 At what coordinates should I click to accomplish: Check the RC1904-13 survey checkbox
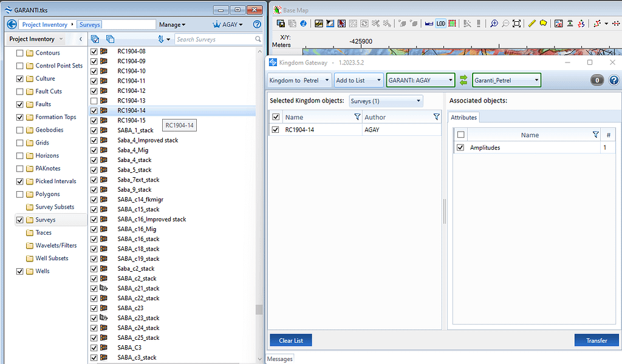click(94, 101)
